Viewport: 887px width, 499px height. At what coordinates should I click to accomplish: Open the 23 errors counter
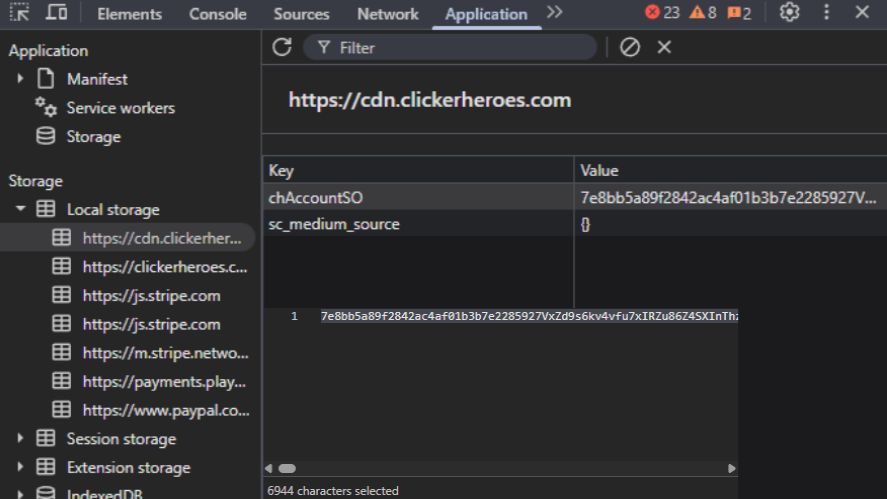pyautogui.click(x=662, y=12)
